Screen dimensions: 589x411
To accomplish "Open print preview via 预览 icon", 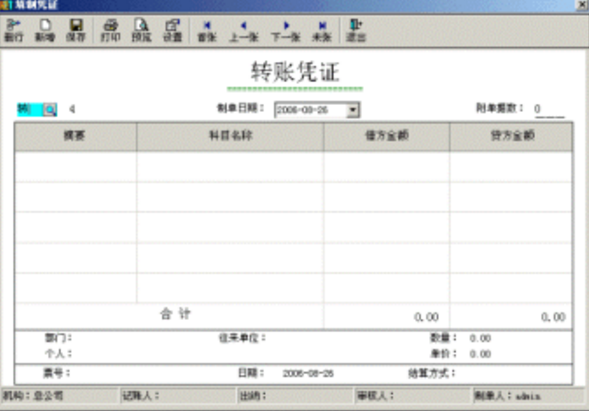I will (141, 30).
